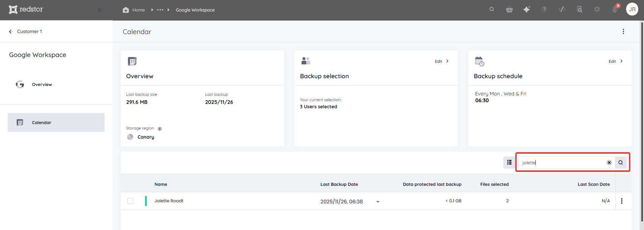The height and width of the screenshot is (230, 644).
Task: Open the settings gear icon
Action: point(597,9)
